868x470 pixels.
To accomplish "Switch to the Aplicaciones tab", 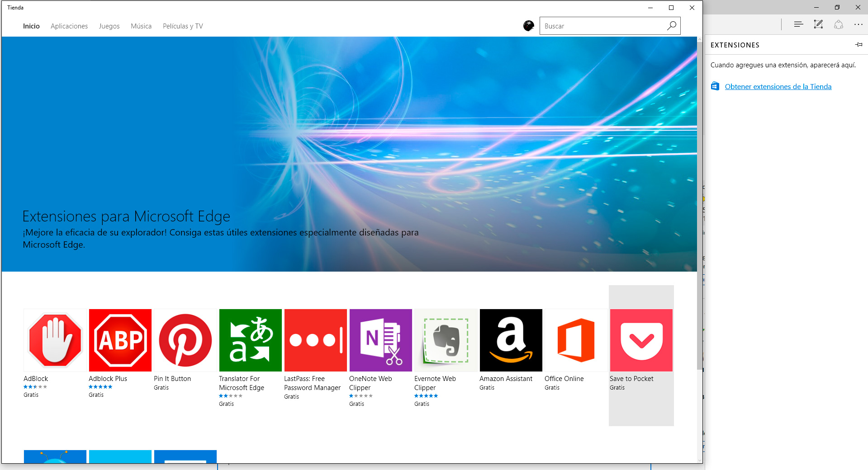I will pyautogui.click(x=69, y=26).
